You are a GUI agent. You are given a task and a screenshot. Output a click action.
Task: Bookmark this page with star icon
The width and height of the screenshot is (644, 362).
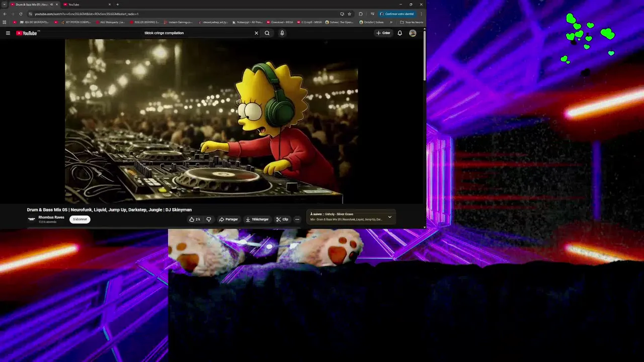coord(349,14)
